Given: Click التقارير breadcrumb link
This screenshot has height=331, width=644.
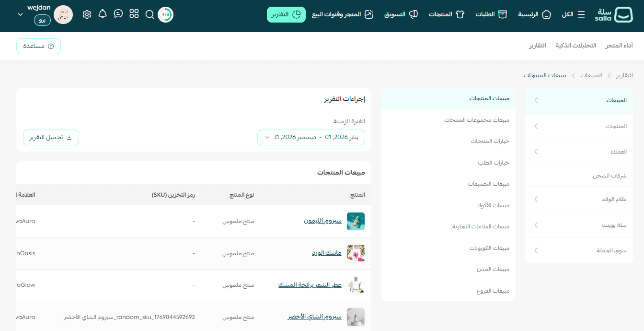Looking at the screenshot, I should (624, 75).
